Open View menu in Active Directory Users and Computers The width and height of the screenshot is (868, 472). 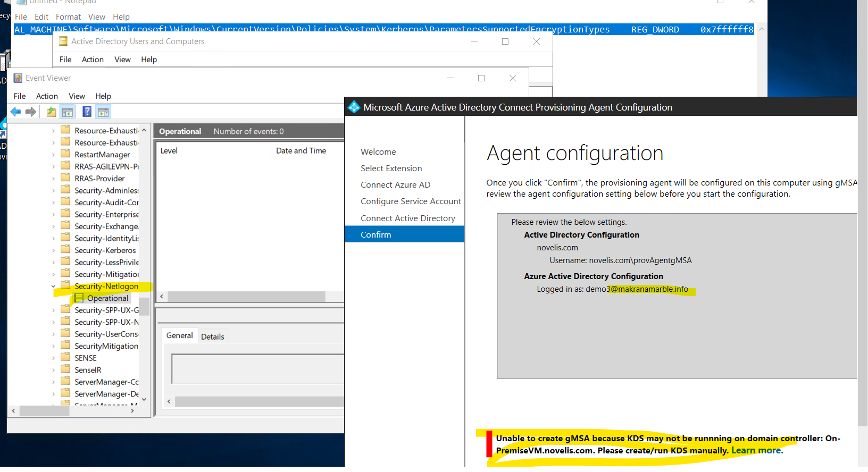pos(122,60)
